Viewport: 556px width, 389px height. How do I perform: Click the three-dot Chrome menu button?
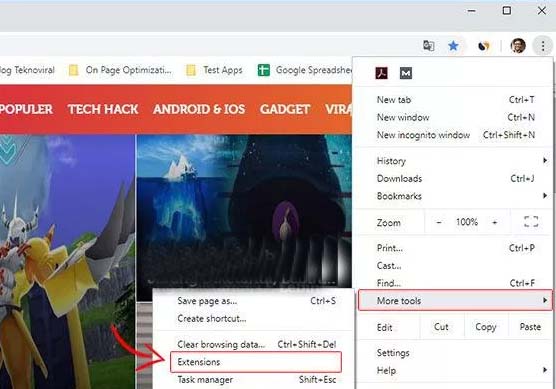(x=543, y=46)
